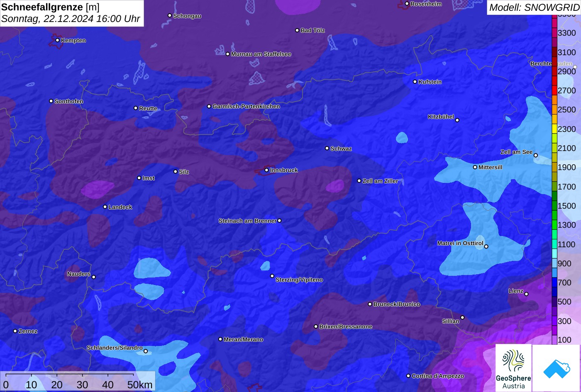This screenshot has height=392, width=581.
Task: Click the yellow 2300 m legend color
Action: (554, 129)
